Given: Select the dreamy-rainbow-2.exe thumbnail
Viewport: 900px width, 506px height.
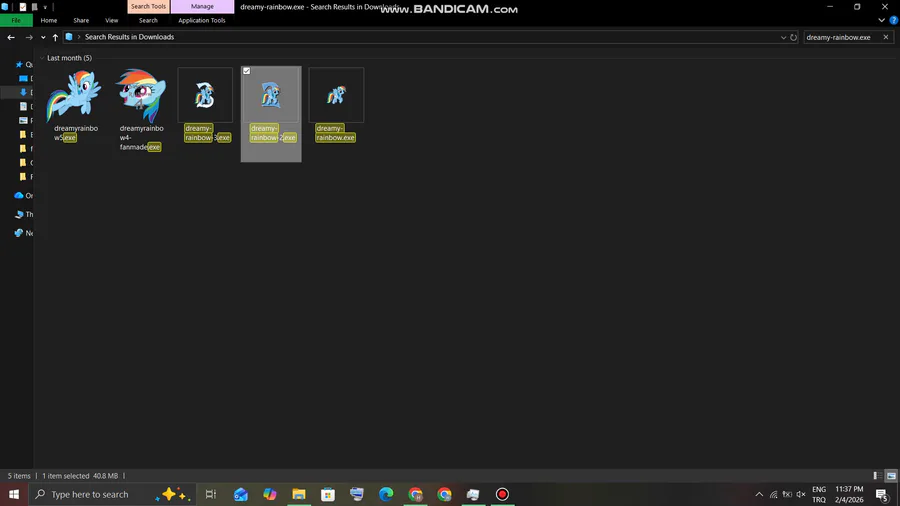Looking at the screenshot, I should coord(271,95).
